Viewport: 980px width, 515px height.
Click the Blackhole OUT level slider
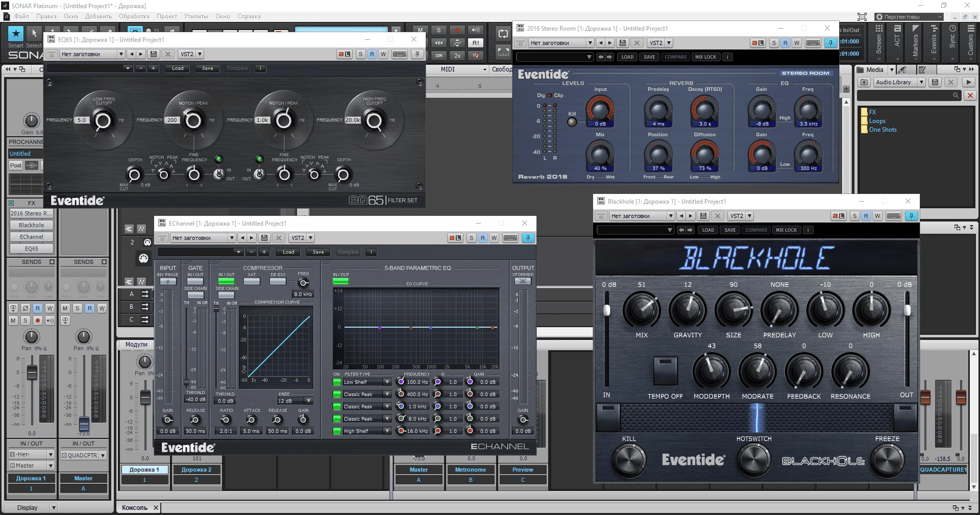907,310
